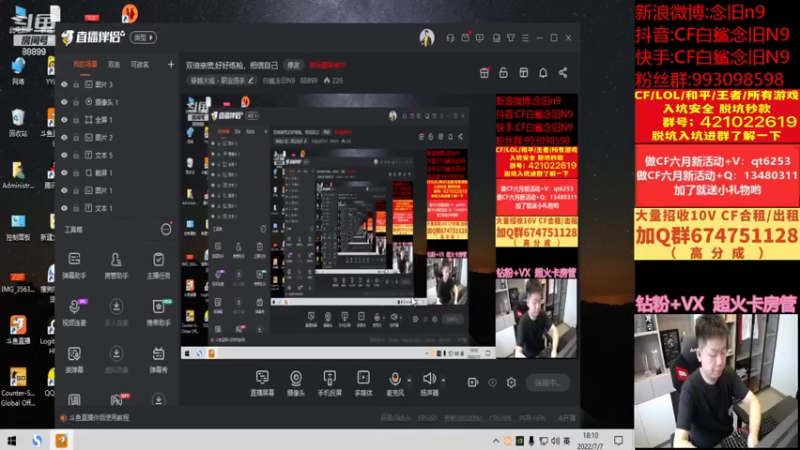Open the Windows notification center

[x=618, y=440]
